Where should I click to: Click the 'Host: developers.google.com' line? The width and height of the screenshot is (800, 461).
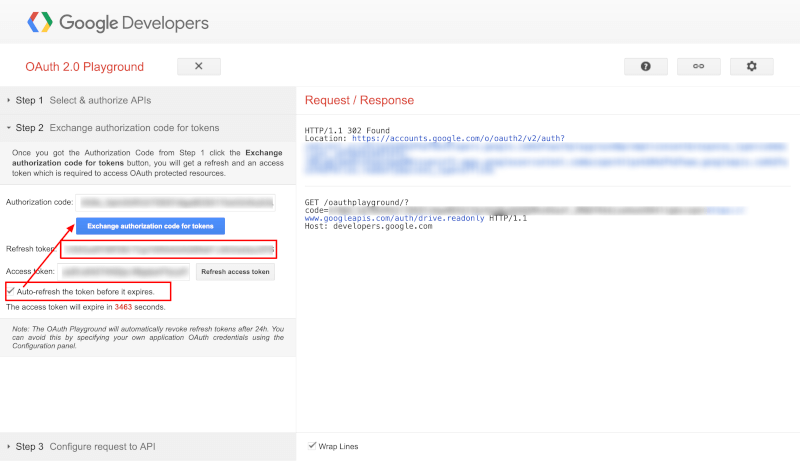click(368, 226)
